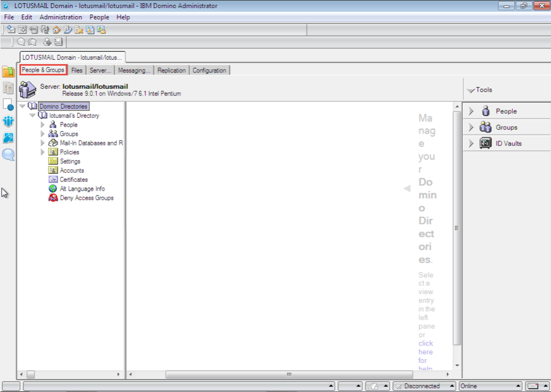Viewport: 551px width, 392px height.
Task: Open the Administration menu
Action: coord(61,17)
